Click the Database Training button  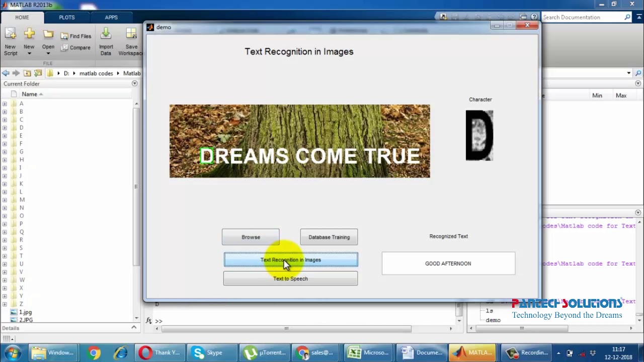click(329, 237)
